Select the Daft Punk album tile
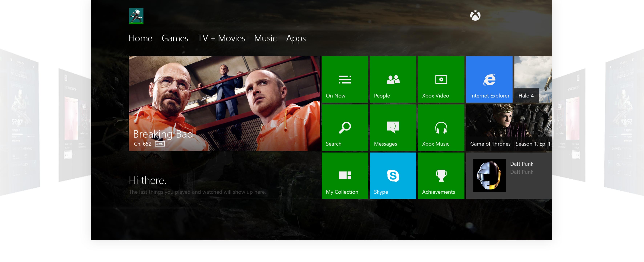The height and width of the screenshot is (262, 644). click(x=509, y=176)
